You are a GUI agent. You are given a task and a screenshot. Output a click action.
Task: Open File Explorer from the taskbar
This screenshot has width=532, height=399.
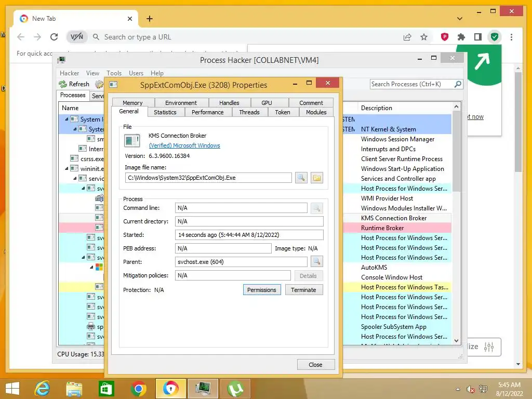[x=74, y=389]
